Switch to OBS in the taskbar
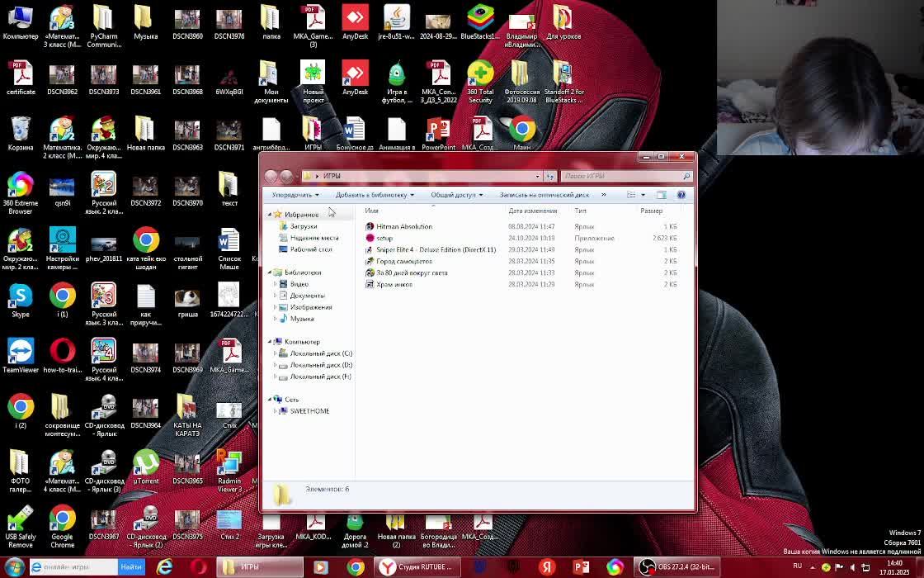 [676, 567]
